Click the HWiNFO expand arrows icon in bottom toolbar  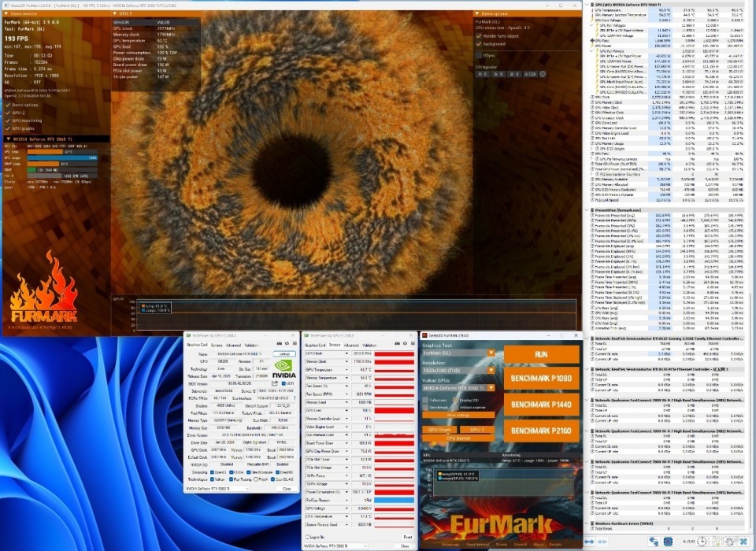(x=589, y=542)
